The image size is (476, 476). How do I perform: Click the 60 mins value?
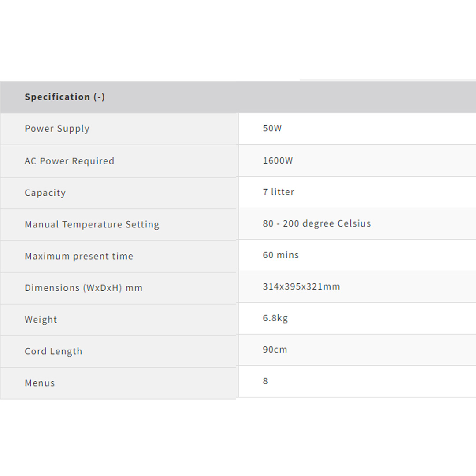point(281,255)
